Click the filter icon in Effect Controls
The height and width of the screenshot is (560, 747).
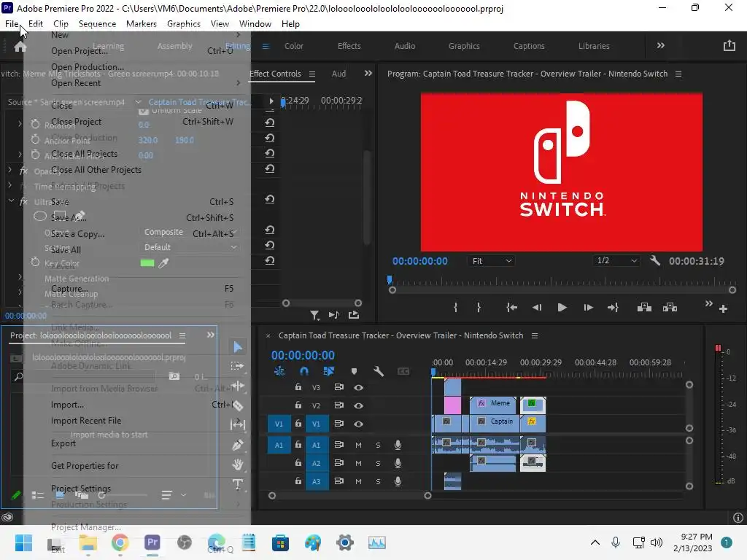[314, 315]
